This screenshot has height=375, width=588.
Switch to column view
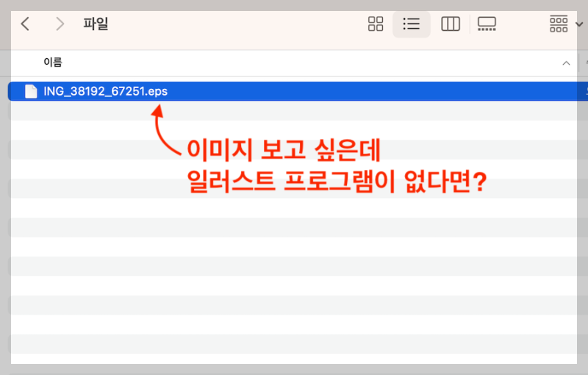coord(451,24)
